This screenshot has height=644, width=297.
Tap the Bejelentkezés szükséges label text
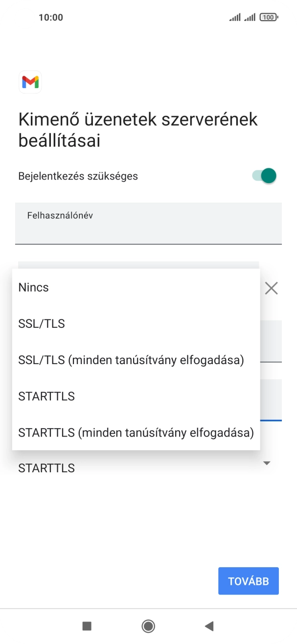pyautogui.click(x=78, y=176)
